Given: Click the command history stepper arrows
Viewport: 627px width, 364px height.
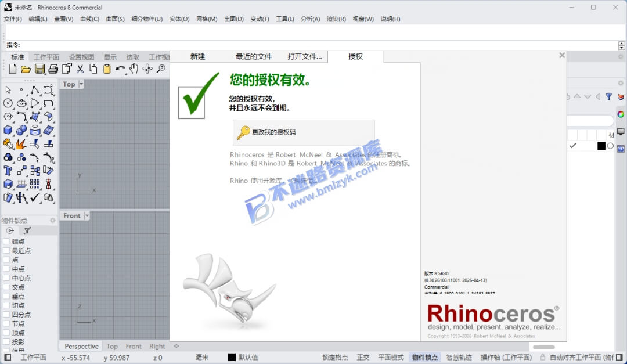Looking at the screenshot, I should click(x=621, y=45).
